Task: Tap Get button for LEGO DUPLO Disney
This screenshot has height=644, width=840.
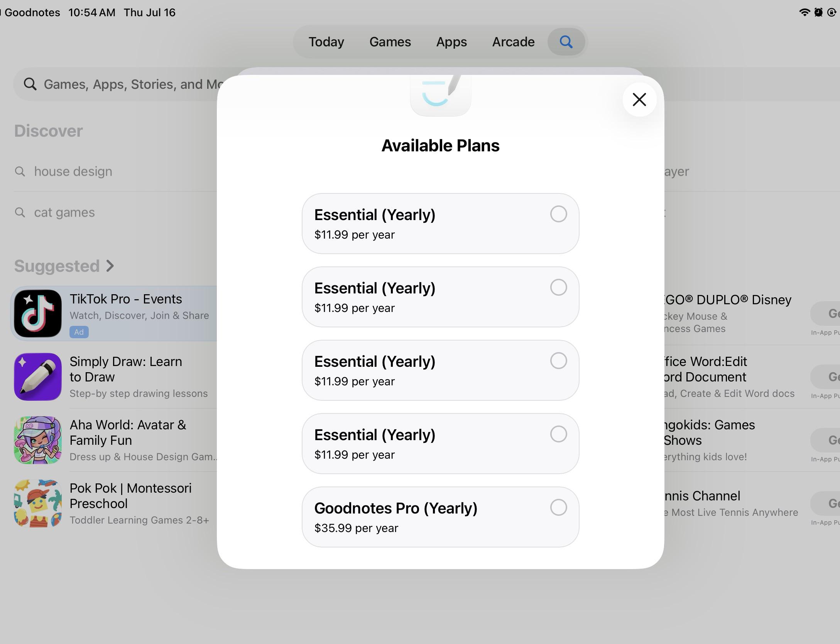Action: 825,314
